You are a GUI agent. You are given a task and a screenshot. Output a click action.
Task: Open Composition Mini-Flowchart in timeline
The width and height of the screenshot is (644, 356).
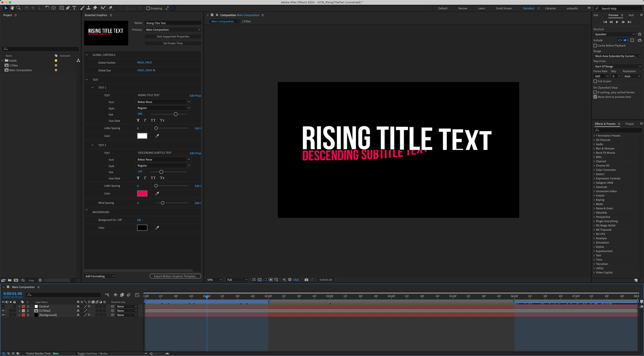[107, 295]
